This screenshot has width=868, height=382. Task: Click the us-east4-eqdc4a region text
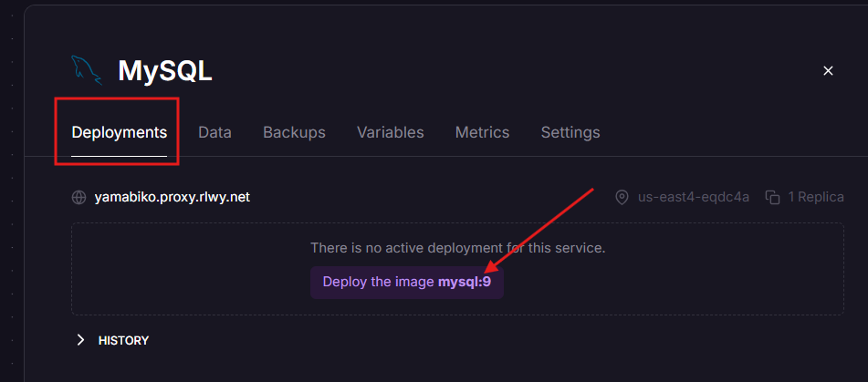pos(693,197)
